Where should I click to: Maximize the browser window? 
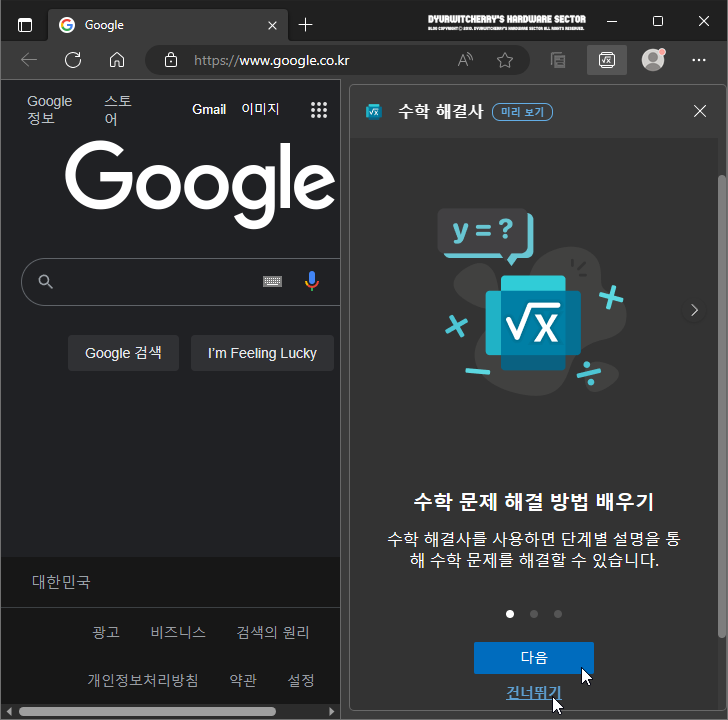click(x=657, y=21)
